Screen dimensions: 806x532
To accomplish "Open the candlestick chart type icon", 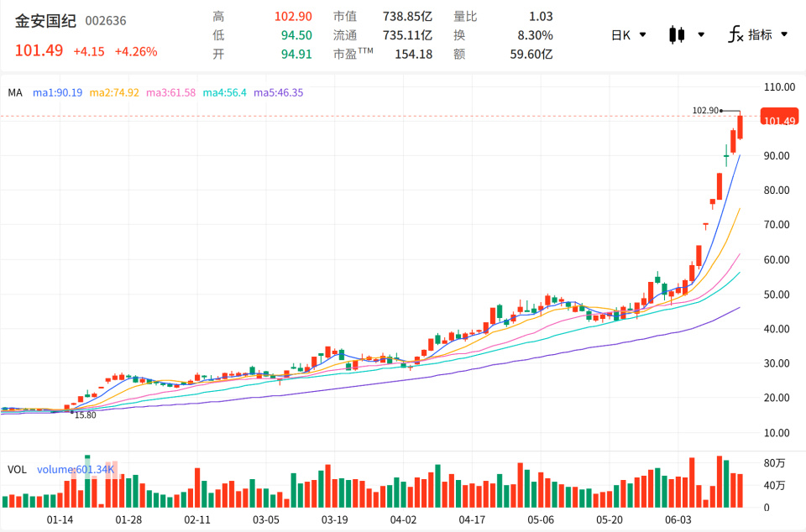I will (x=677, y=35).
